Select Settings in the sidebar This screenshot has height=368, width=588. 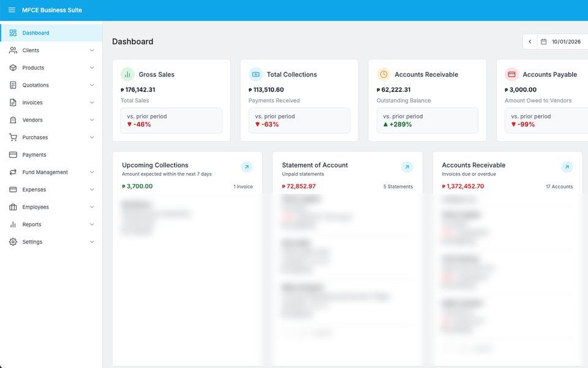pyautogui.click(x=51, y=242)
